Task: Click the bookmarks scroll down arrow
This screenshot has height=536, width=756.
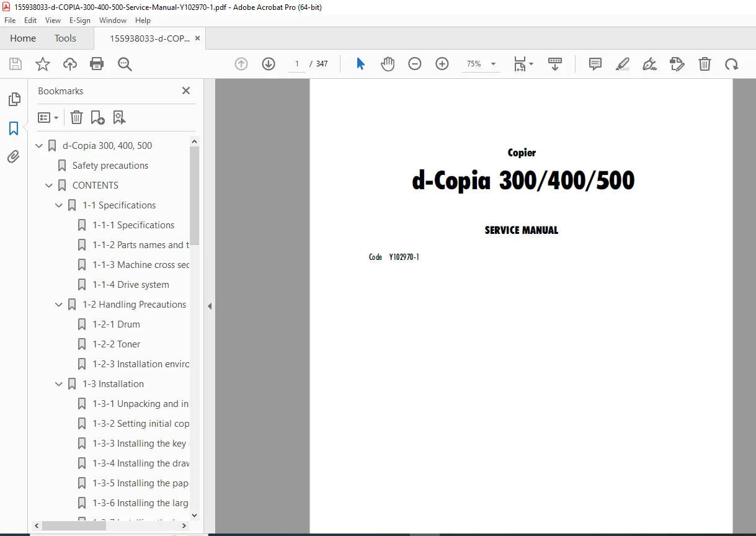Action: 194,515
